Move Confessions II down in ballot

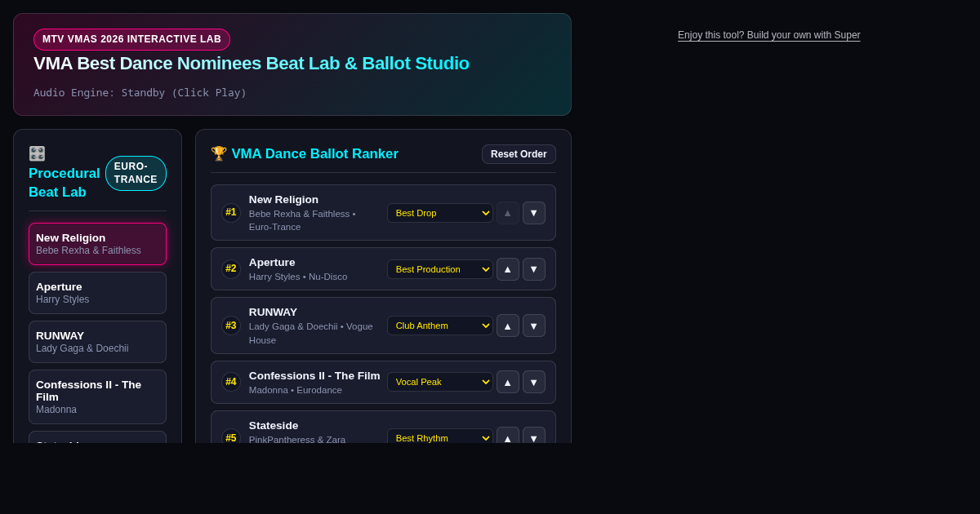(534, 382)
